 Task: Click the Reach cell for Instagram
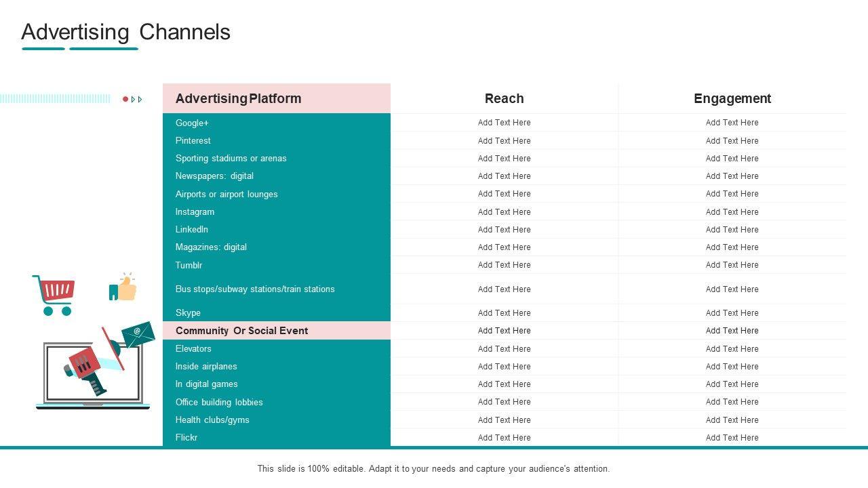pos(504,211)
